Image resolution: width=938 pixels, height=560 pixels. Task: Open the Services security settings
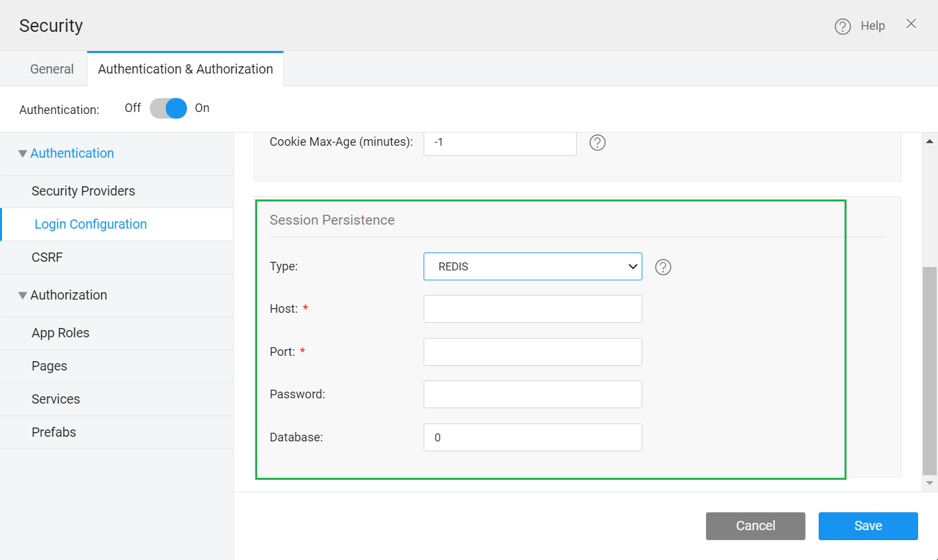(56, 399)
